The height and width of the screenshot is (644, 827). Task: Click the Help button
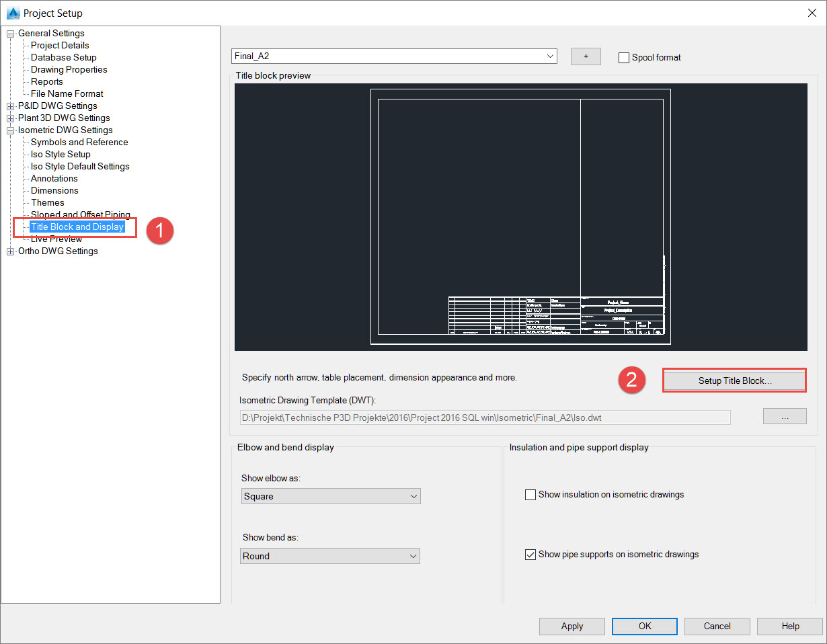point(789,626)
